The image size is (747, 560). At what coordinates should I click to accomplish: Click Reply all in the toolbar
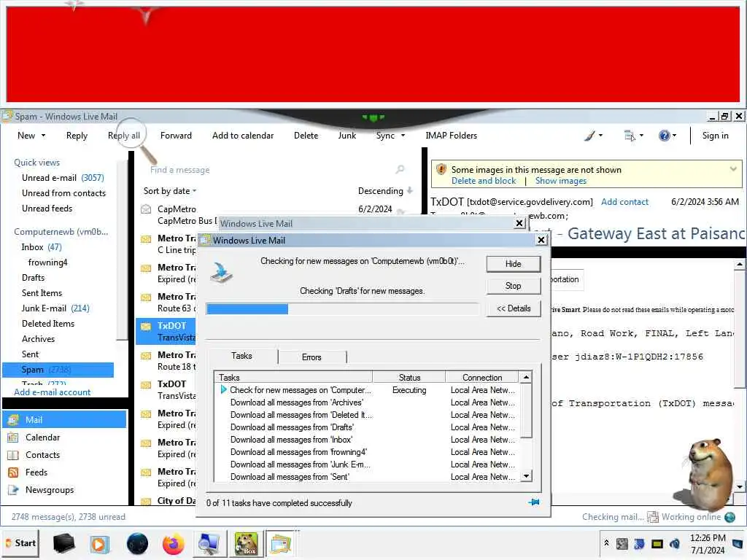pyautogui.click(x=124, y=136)
